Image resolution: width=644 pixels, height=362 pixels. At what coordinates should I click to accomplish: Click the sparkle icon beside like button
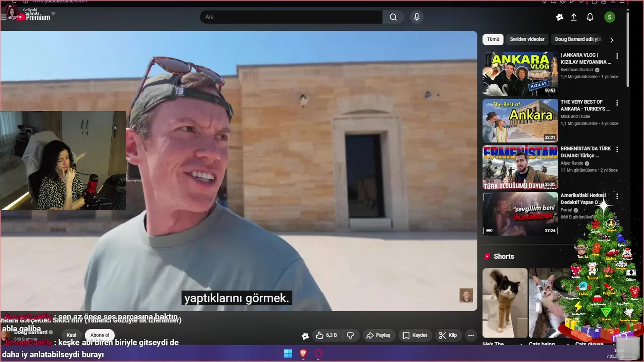click(305, 336)
